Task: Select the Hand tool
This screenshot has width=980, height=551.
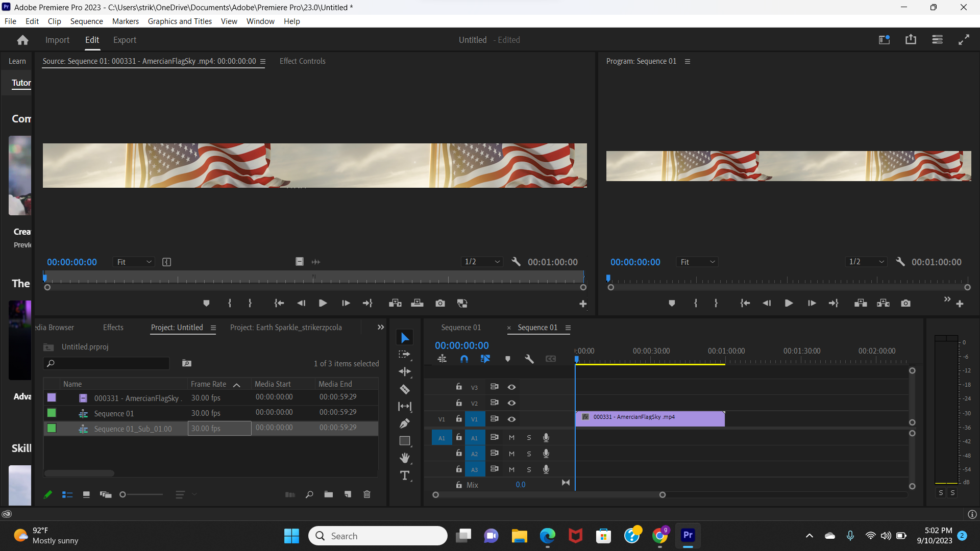Action: [x=405, y=458]
